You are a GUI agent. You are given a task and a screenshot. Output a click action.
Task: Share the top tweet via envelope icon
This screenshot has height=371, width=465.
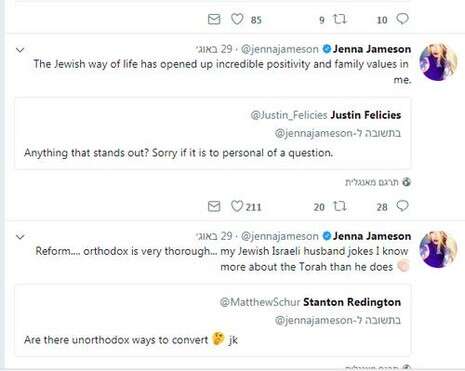pyautogui.click(x=214, y=19)
